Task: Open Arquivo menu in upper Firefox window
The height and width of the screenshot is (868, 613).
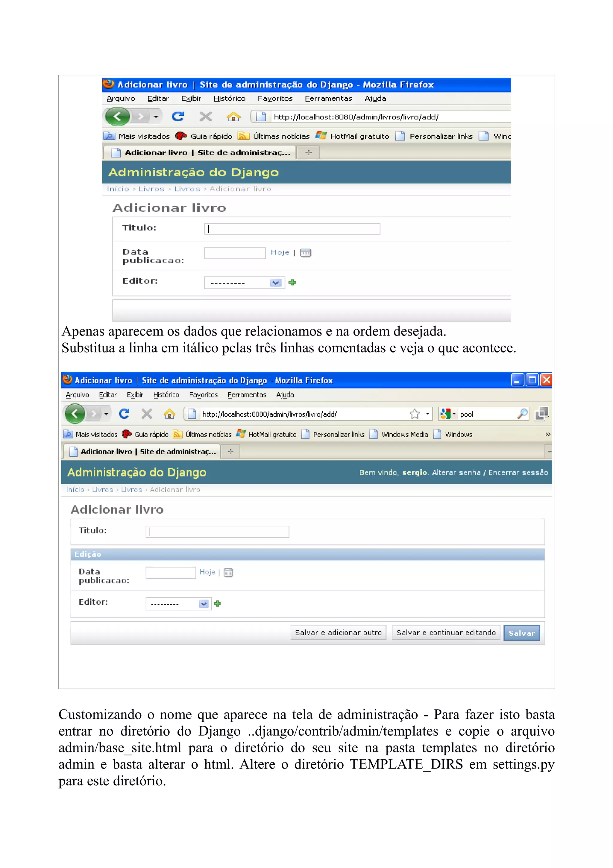Action: pyautogui.click(x=121, y=98)
